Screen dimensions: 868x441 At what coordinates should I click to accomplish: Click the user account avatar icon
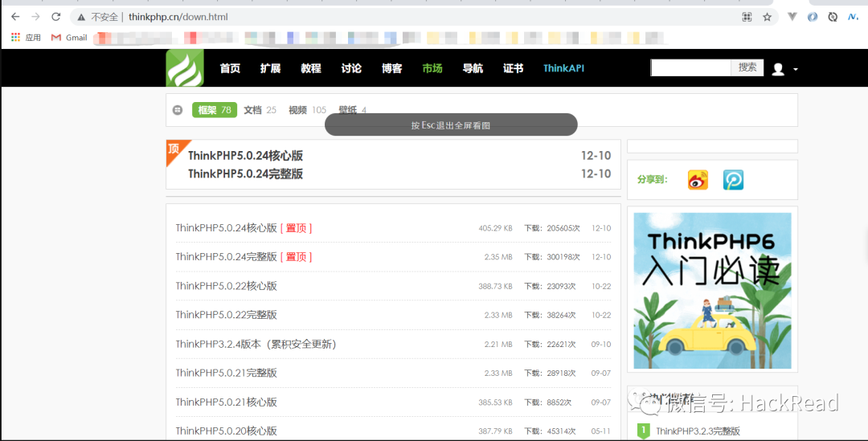[778, 69]
